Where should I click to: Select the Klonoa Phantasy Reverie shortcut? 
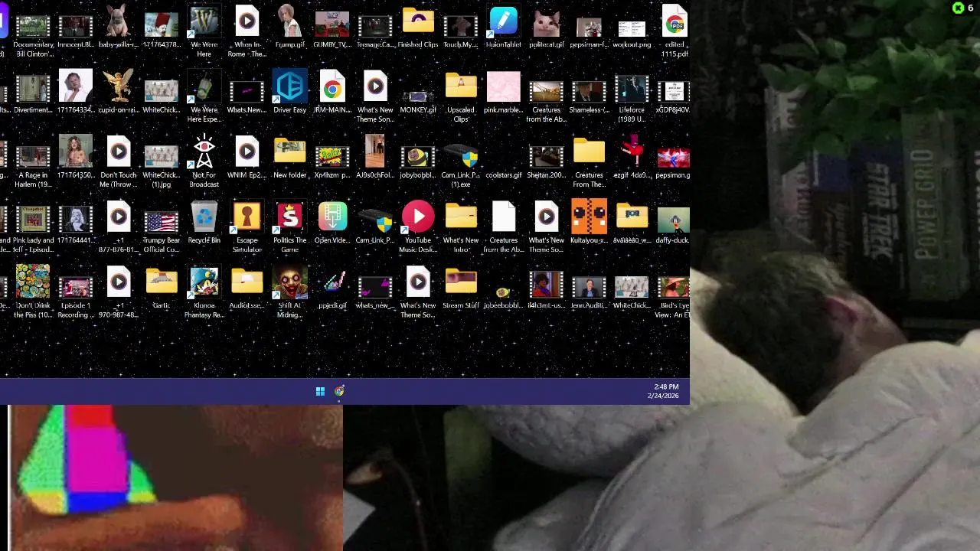coord(204,293)
